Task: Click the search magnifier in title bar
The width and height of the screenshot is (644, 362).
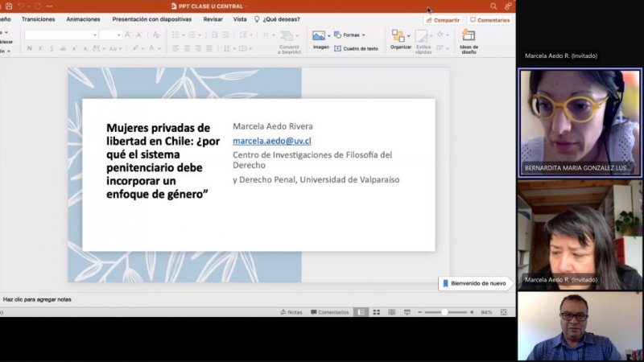Action: click(x=493, y=6)
